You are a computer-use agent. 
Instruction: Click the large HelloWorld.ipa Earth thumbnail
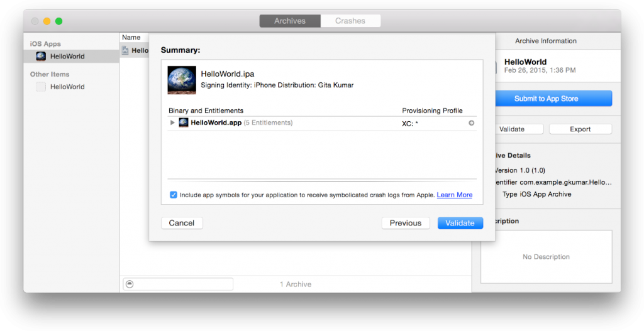coord(182,80)
